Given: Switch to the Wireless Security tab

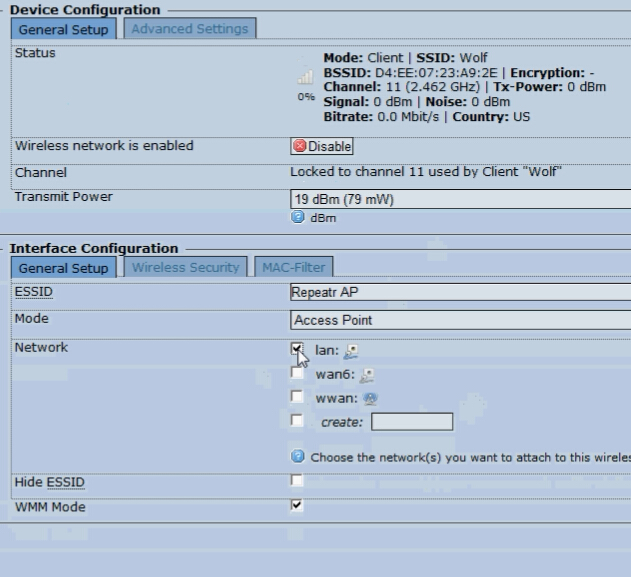Looking at the screenshot, I should 186,267.
